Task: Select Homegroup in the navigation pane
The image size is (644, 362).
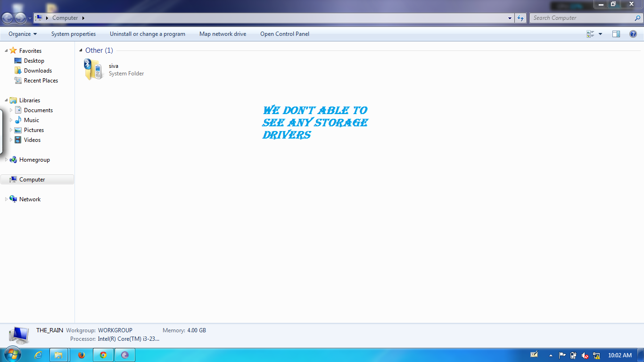Action: pyautogui.click(x=34, y=160)
